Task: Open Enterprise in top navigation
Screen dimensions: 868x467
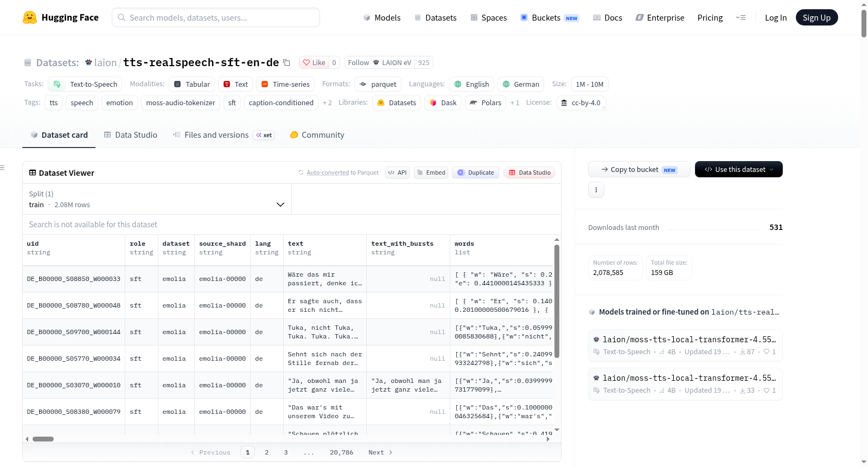Action: point(660,17)
